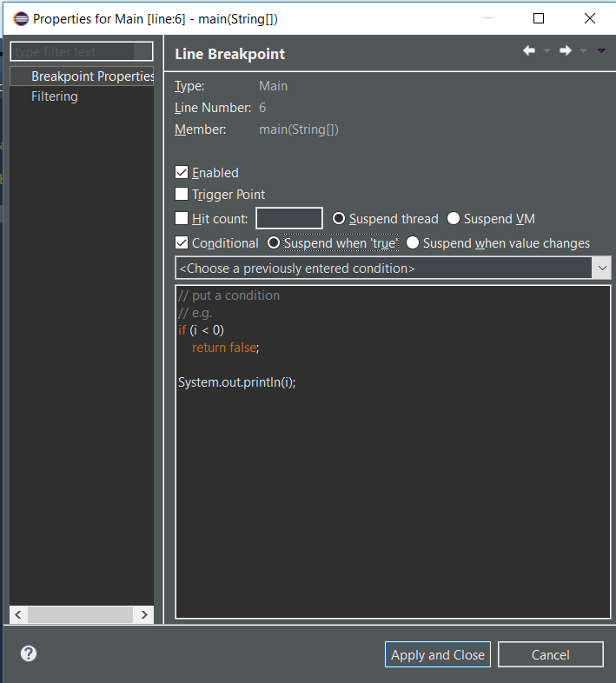Image resolution: width=616 pixels, height=683 pixels.
Task: Click the forward navigation arrow icon
Action: coord(566,50)
